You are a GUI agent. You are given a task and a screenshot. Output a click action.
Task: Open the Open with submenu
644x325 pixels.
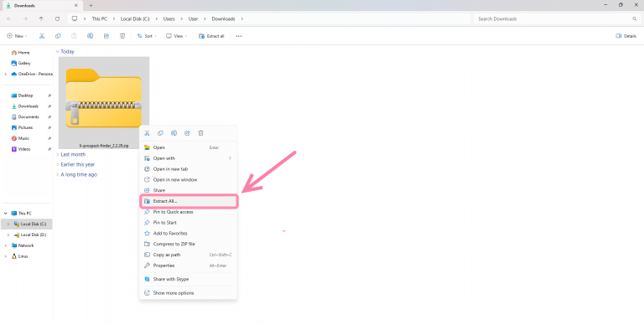(188, 158)
